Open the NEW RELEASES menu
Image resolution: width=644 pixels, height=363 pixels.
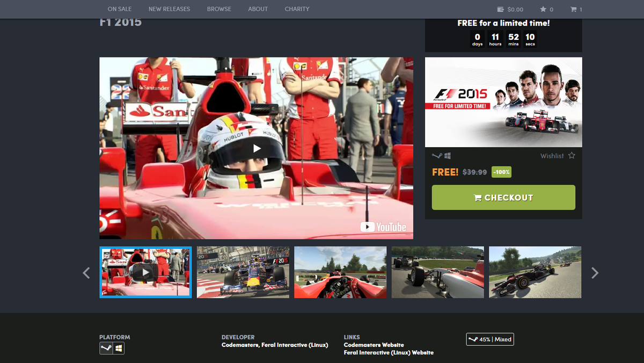point(169,9)
